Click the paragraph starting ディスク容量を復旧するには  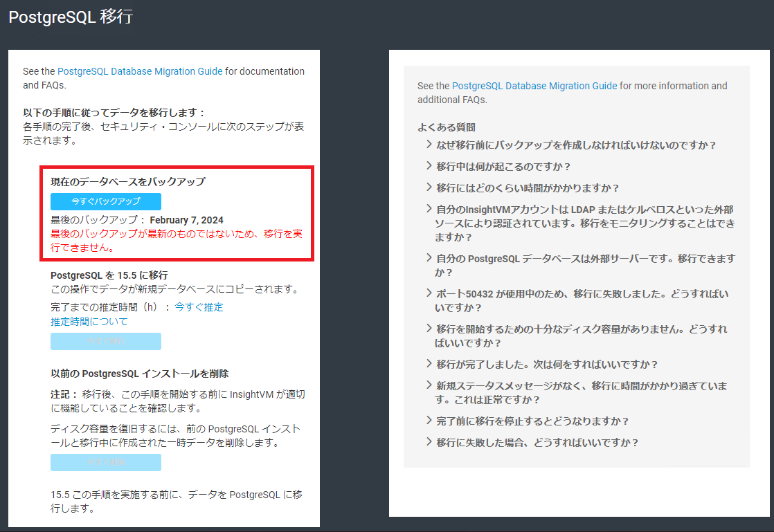(176, 436)
